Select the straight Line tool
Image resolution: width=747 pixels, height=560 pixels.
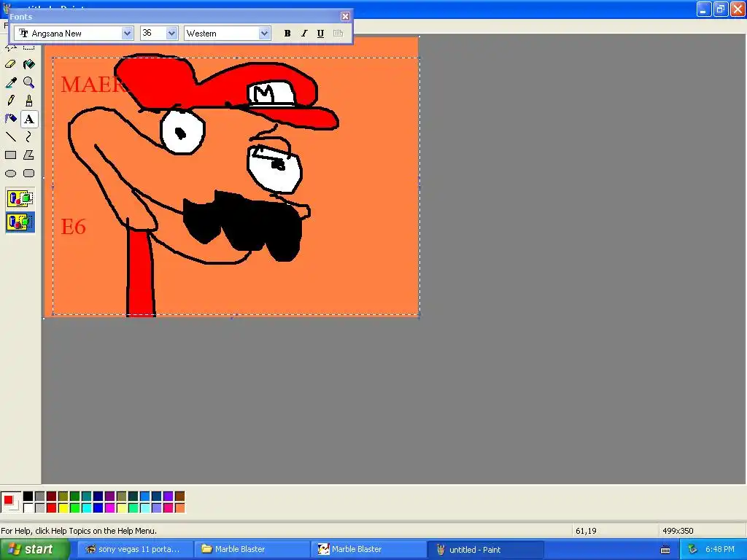[x=10, y=137]
